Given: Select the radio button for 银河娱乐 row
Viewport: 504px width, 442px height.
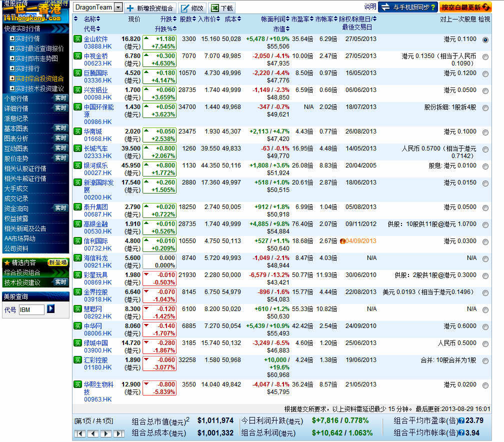Looking at the screenshot, I should (x=485, y=166).
